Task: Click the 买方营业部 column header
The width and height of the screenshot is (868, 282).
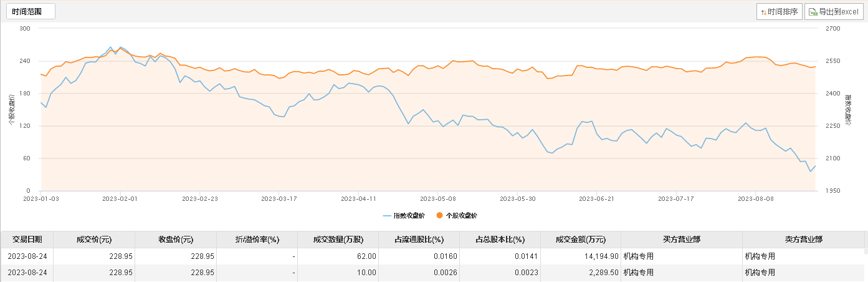Action: click(682, 240)
